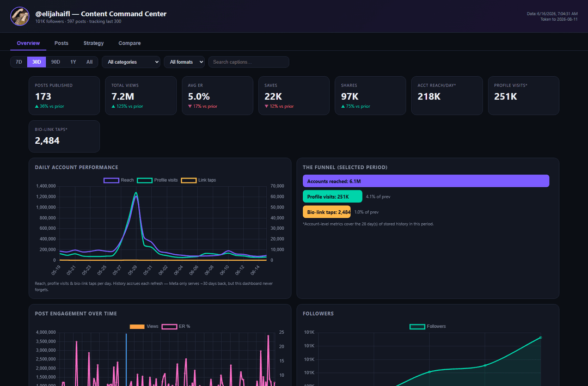The height and width of the screenshot is (386, 588).
Task: Select the 30D time range
Action: (x=36, y=62)
